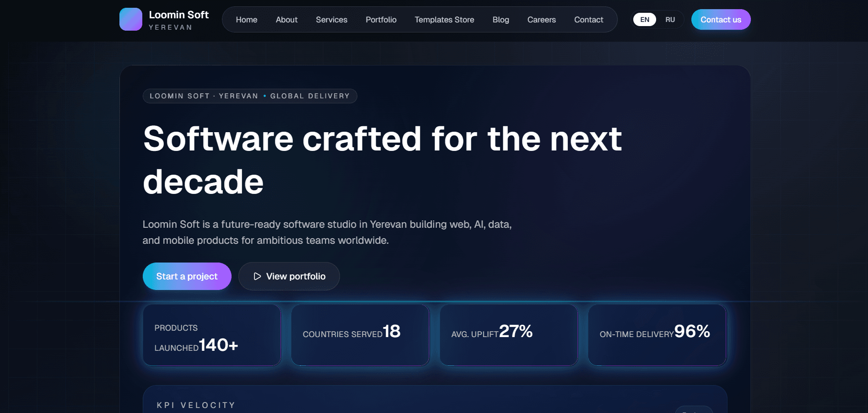
Task: Click the Loomin Soft brand name text
Action: [178, 15]
